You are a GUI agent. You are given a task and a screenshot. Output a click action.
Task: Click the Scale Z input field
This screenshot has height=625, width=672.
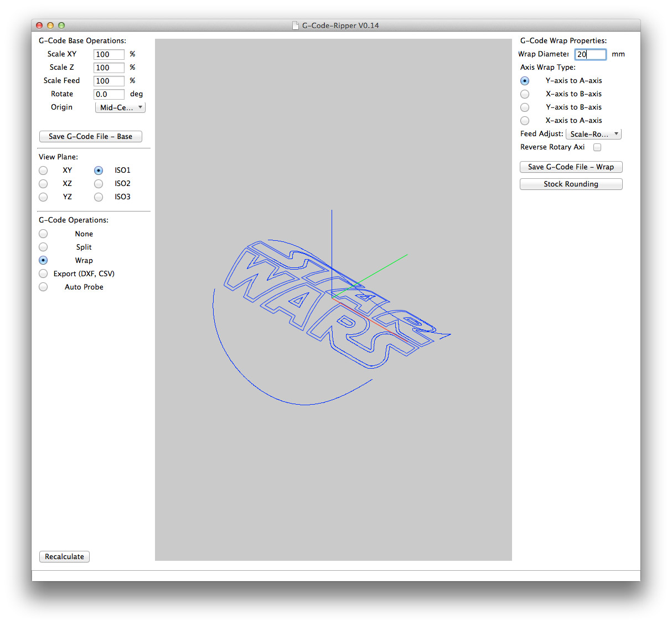pos(108,68)
